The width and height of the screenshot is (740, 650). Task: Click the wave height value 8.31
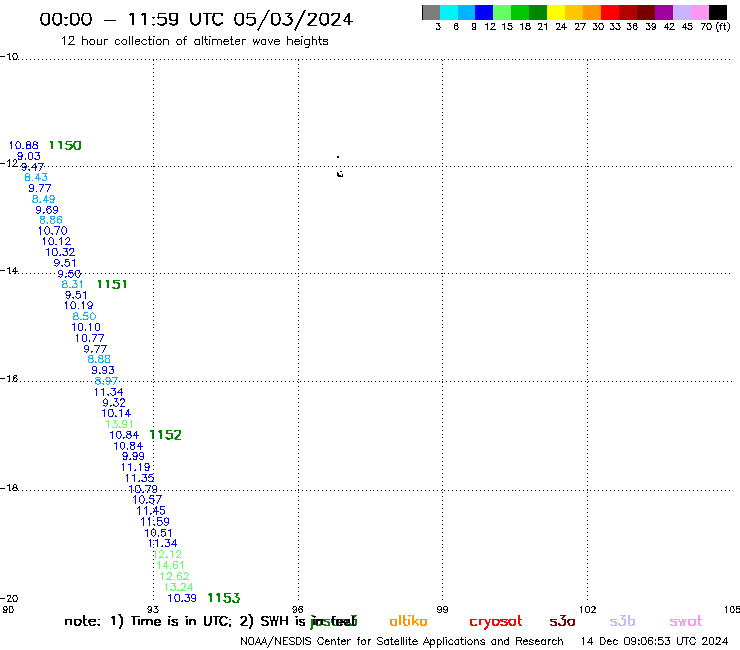coord(72,284)
